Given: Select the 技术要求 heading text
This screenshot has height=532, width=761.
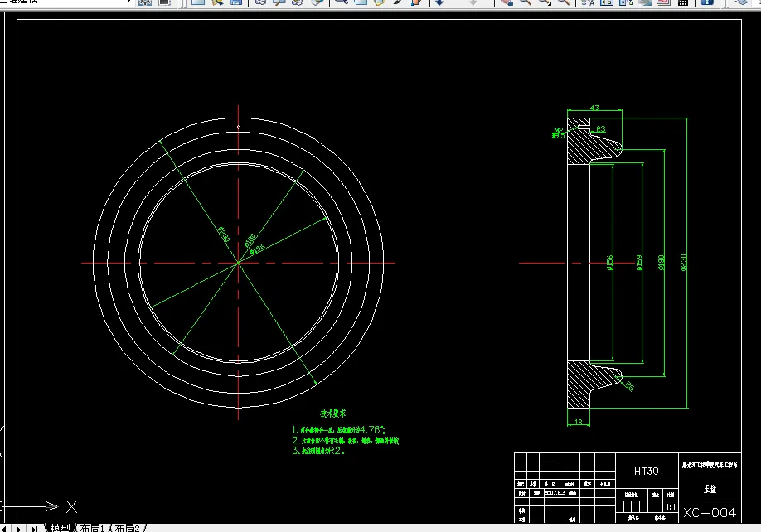Looking at the screenshot, I should coord(333,414).
